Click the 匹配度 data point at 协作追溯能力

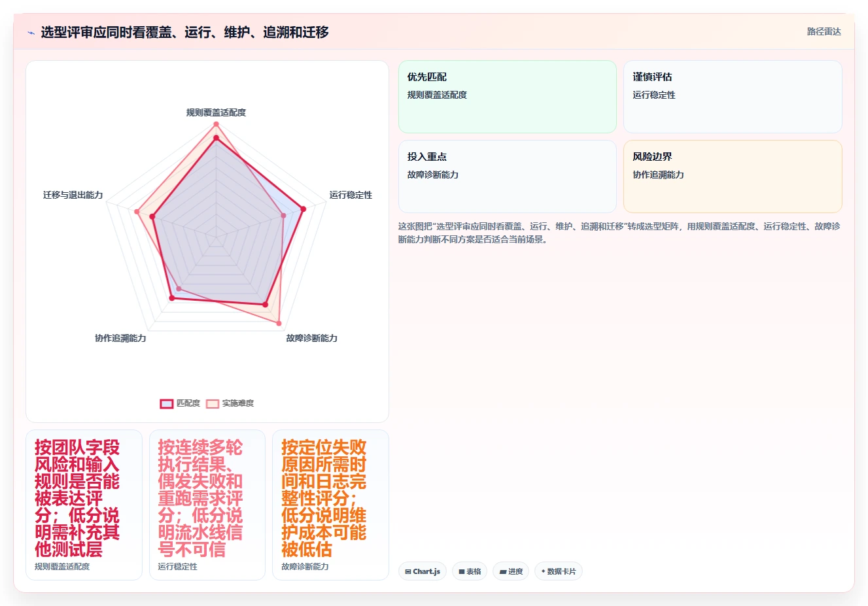[172, 298]
